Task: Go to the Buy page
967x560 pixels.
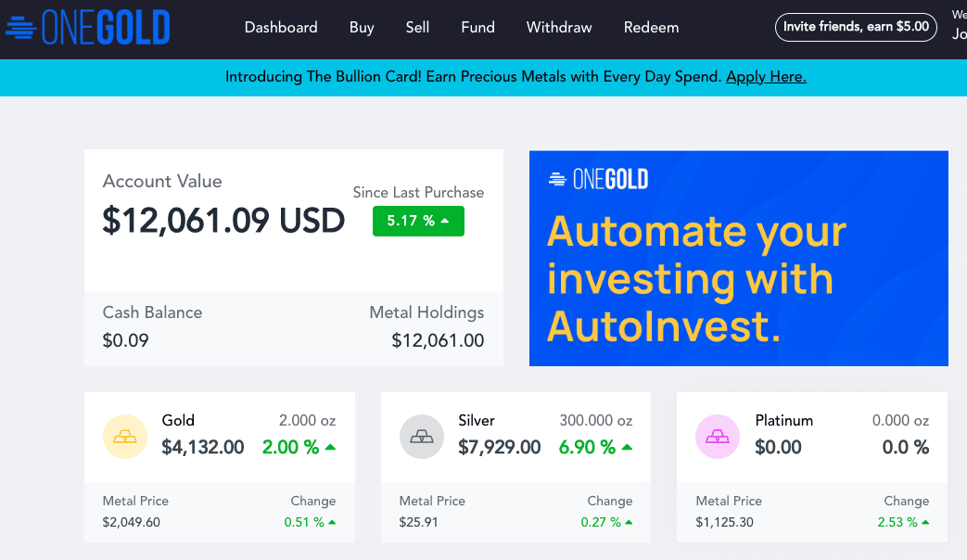Action: pos(362,28)
